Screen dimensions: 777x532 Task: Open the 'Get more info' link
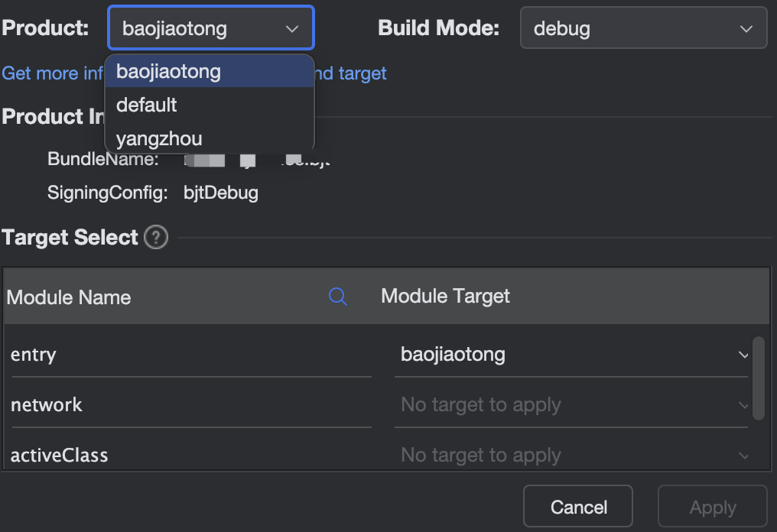[x=51, y=73]
